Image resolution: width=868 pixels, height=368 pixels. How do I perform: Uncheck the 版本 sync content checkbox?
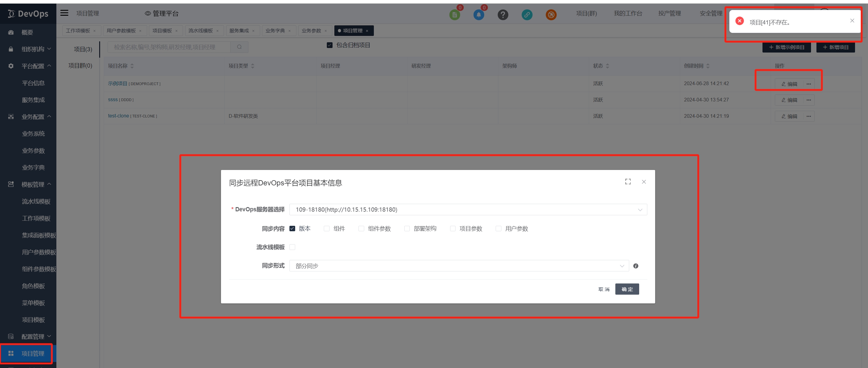tap(292, 229)
